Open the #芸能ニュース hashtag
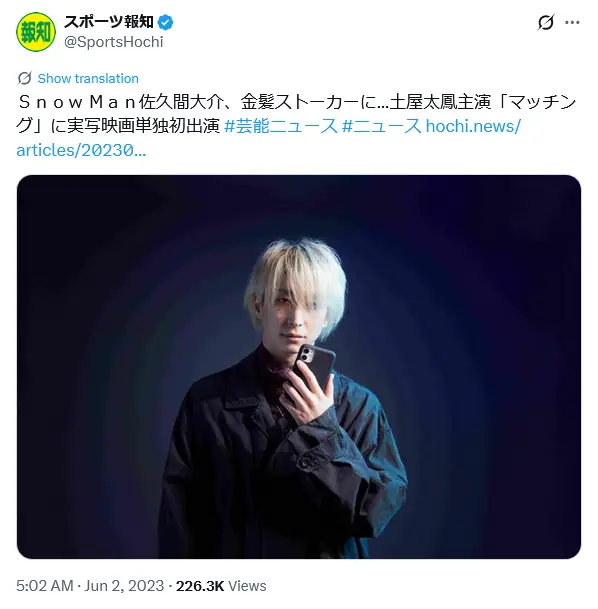 281,126
